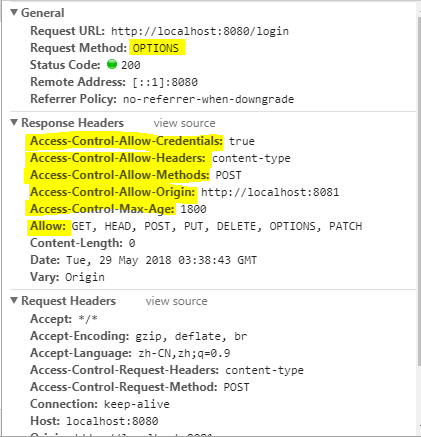Collapse the Request Headers section triangle
The width and height of the screenshot is (421, 437).
click(x=14, y=301)
